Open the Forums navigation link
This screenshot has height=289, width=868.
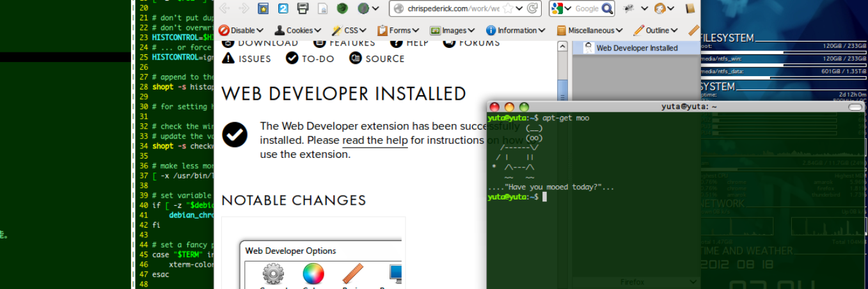point(471,43)
